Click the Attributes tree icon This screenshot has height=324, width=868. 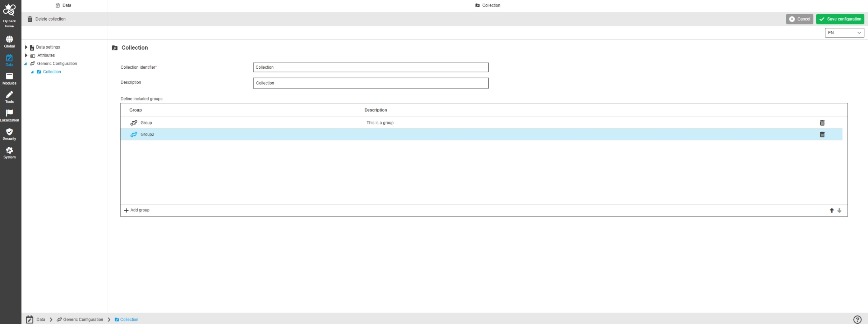[33, 56]
